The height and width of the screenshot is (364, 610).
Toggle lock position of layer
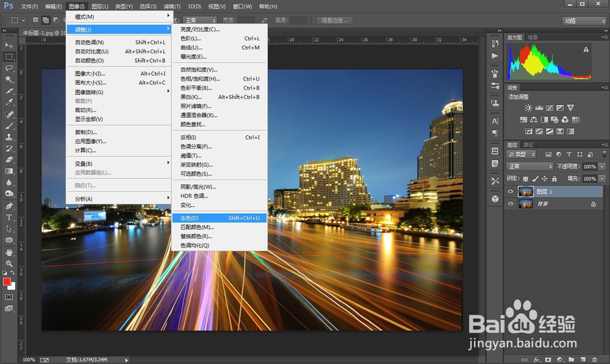(x=545, y=179)
